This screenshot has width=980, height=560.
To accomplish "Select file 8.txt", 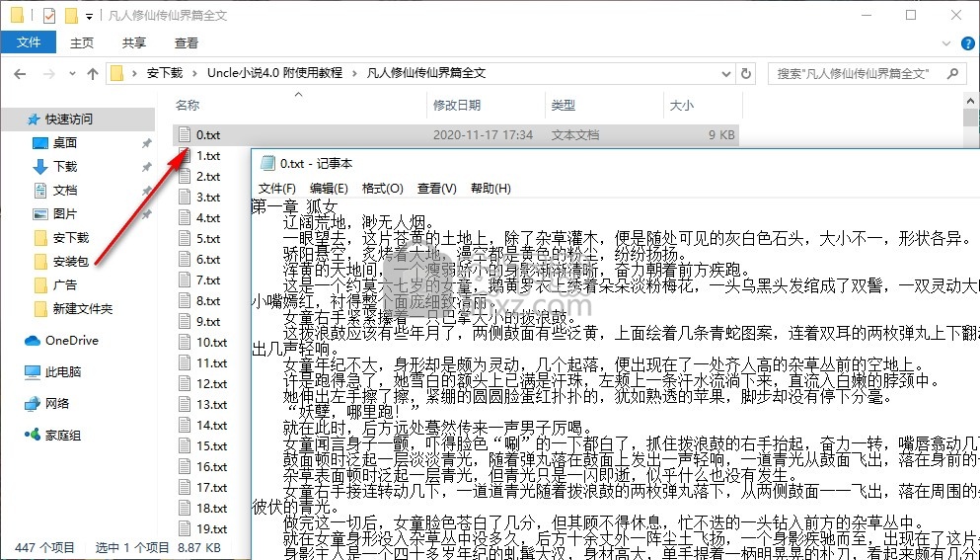I will click(x=208, y=300).
